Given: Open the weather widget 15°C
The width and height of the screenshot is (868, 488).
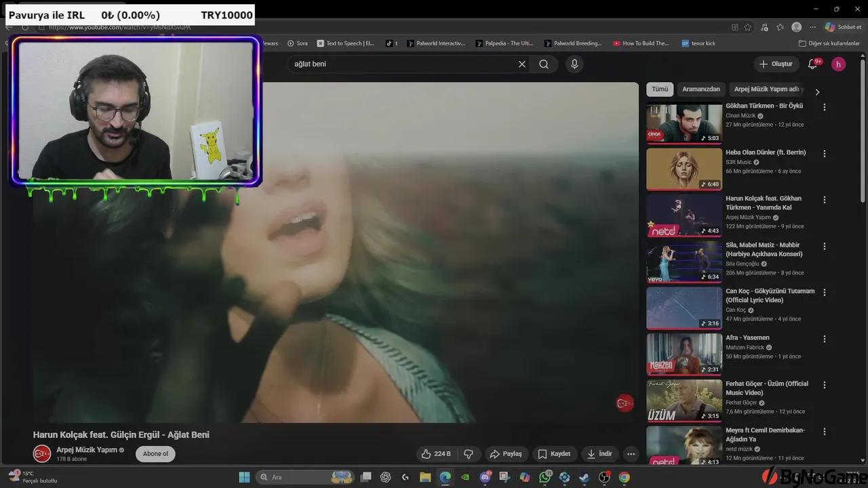Looking at the screenshot, I should [33, 477].
